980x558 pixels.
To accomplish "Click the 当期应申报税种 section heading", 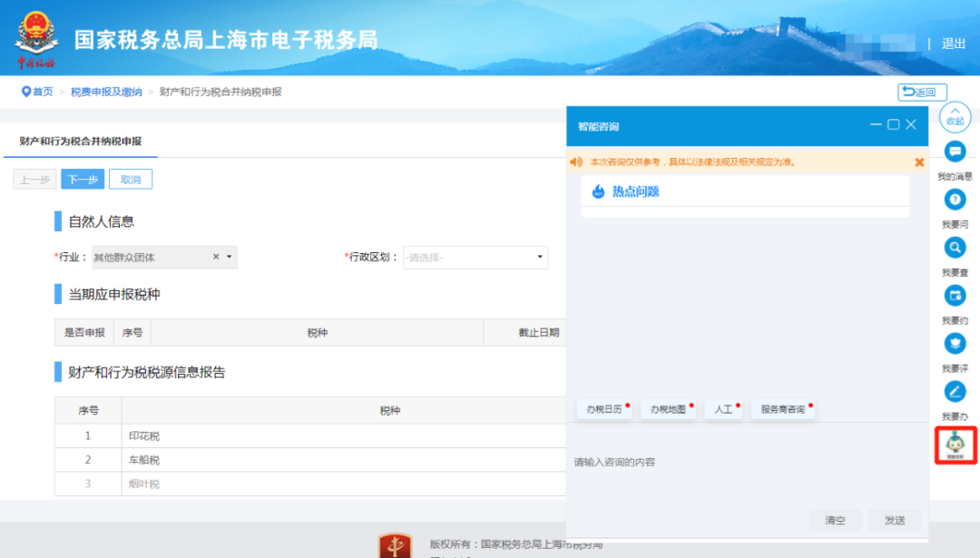I will (x=114, y=294).
